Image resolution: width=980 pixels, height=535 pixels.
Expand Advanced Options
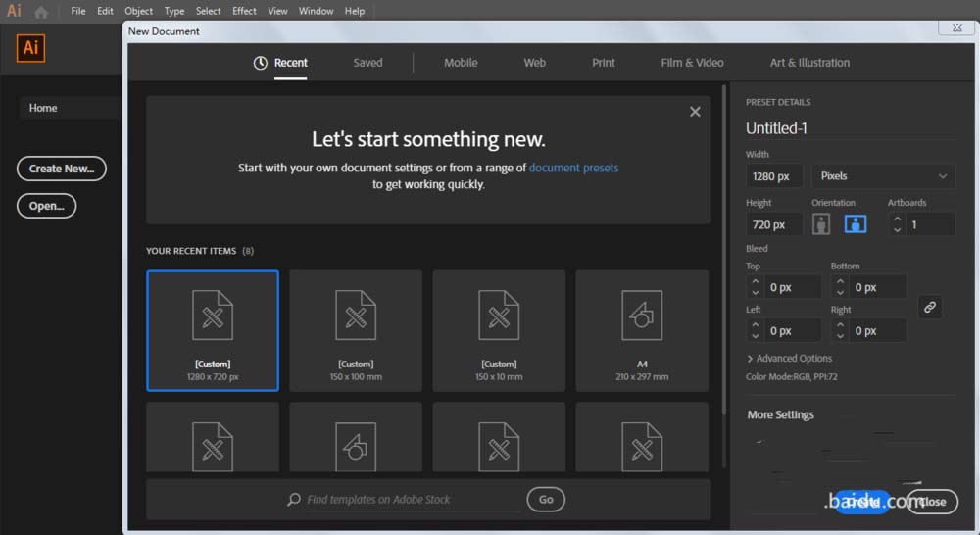pos(789,358)
